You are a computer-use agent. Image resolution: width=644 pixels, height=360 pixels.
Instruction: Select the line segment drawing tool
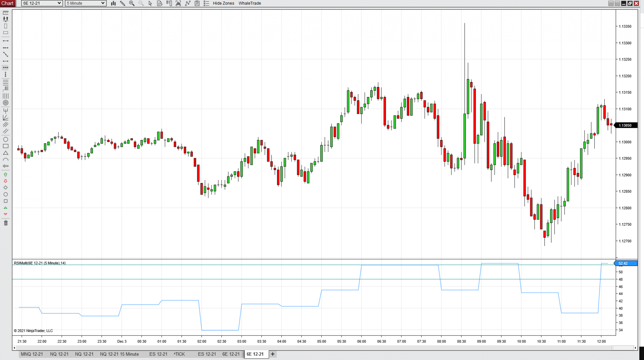pos(6,41)
